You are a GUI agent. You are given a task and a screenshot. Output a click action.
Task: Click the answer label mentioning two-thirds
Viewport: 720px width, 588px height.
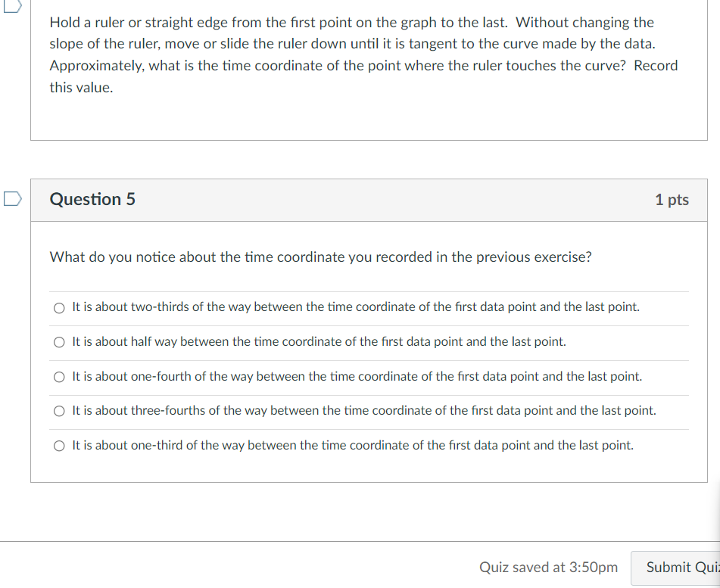click(355, 307)
